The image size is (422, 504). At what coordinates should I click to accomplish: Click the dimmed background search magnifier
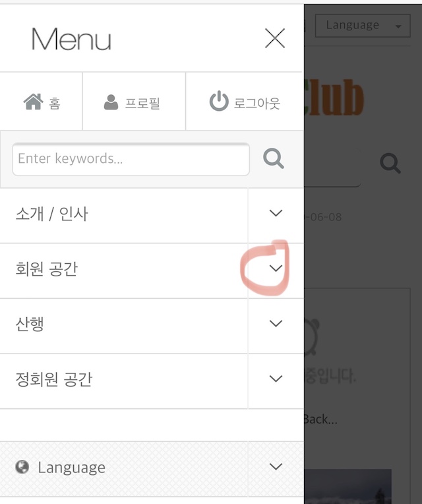point(390,164)
